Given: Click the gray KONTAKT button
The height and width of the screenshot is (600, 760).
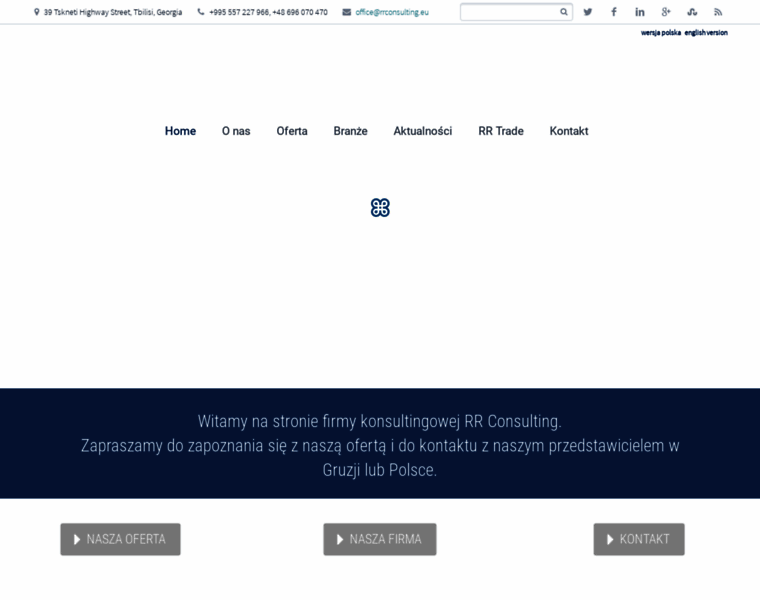Looking at the screenshot, I should click(639, 539).
